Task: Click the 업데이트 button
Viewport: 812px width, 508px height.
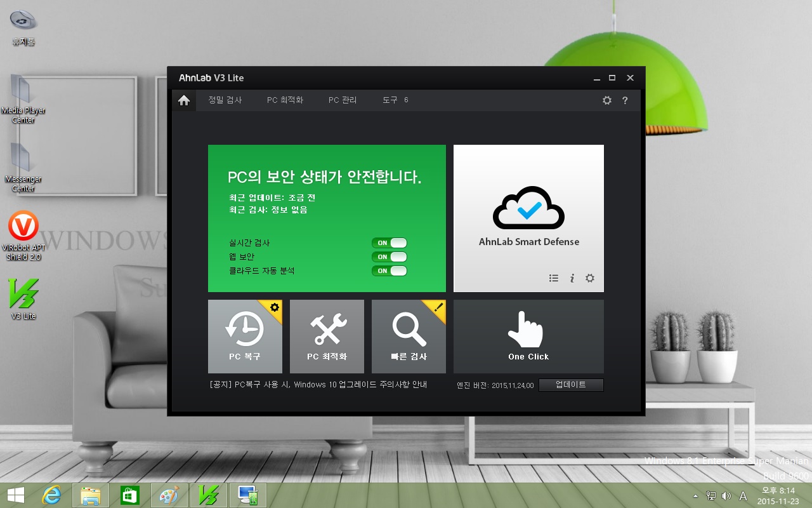Action: (x=571, y=385)
